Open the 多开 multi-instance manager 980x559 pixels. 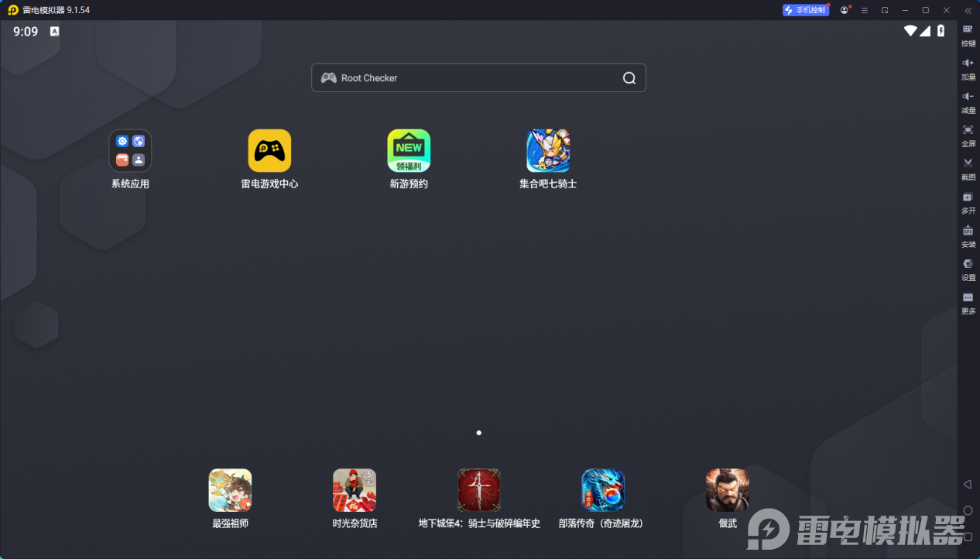[968, 203]
